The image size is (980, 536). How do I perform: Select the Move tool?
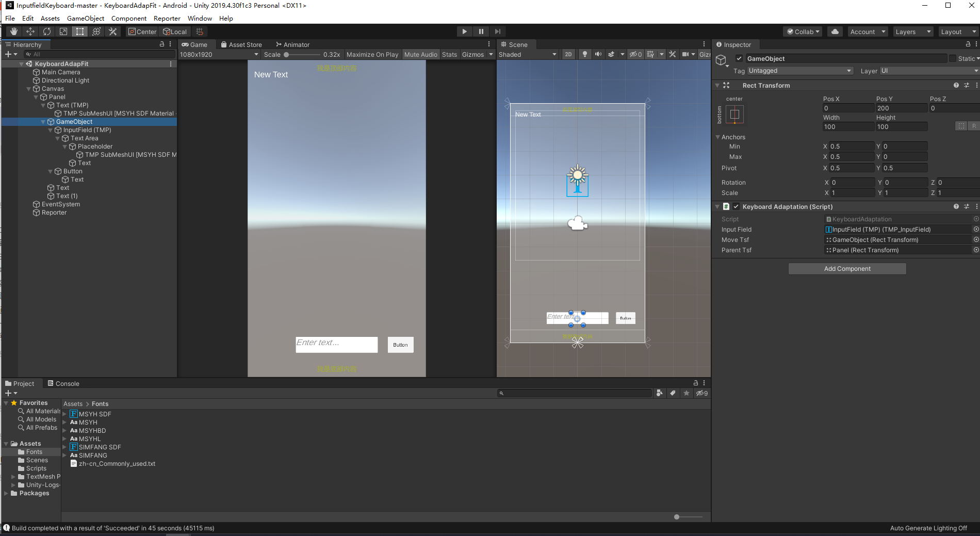(x=30, y=31)
